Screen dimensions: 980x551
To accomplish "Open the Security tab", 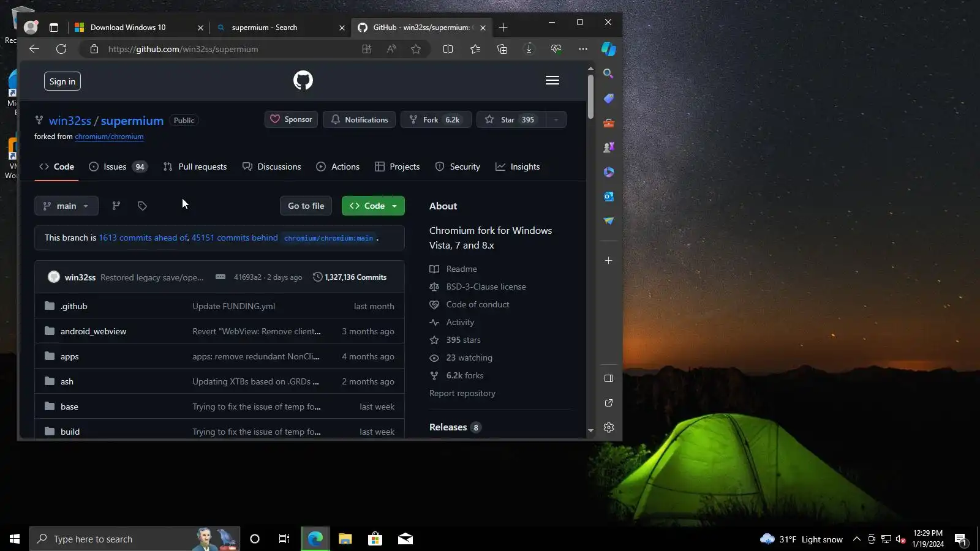I will [x=458, y=167].
